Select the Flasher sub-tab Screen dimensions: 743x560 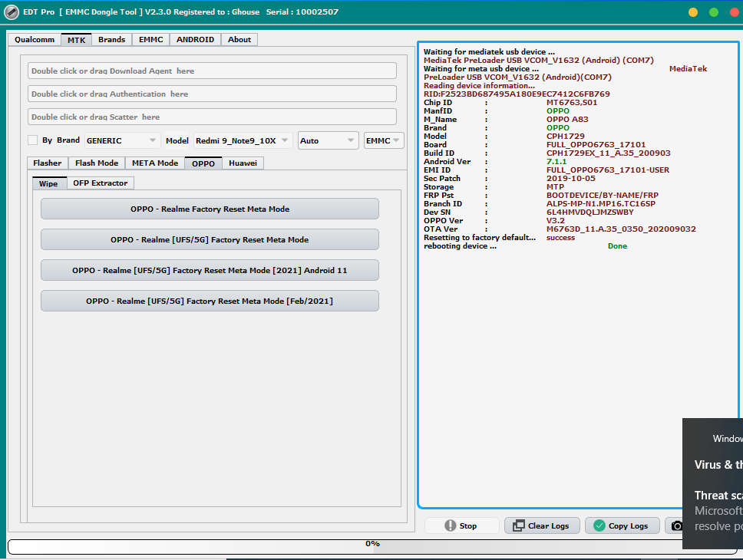[x=48, y=163]
